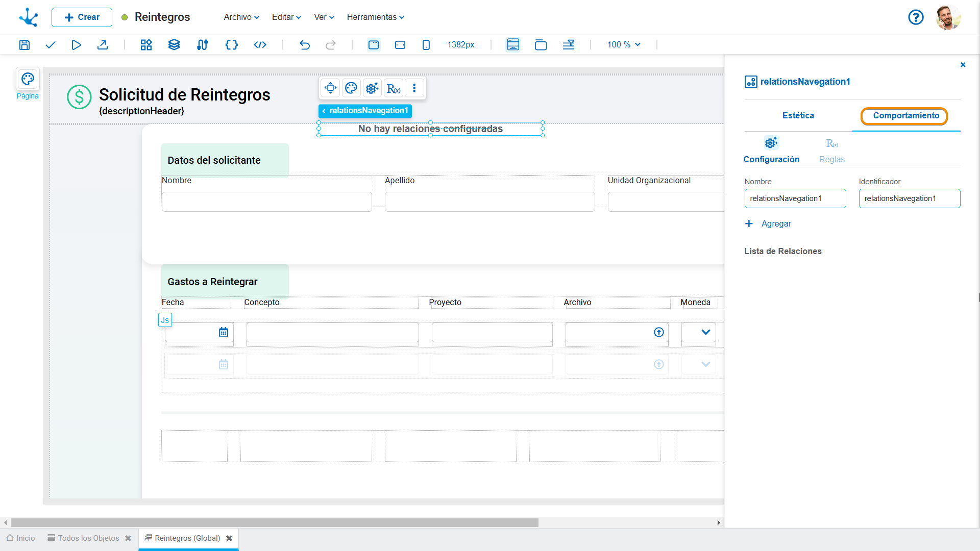Open the user profile avatar
Screen dimensions: 980x551
click(948, 17)
